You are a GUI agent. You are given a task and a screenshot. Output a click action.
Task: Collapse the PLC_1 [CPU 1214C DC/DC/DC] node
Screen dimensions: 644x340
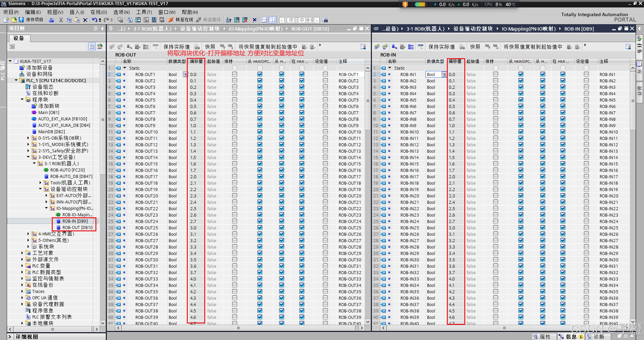[x=16, y=80]
